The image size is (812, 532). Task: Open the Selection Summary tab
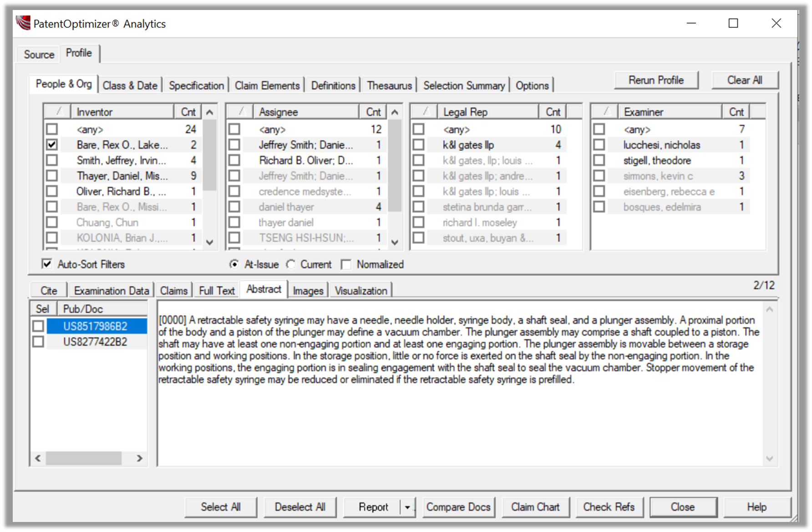(x=464, y=86)
